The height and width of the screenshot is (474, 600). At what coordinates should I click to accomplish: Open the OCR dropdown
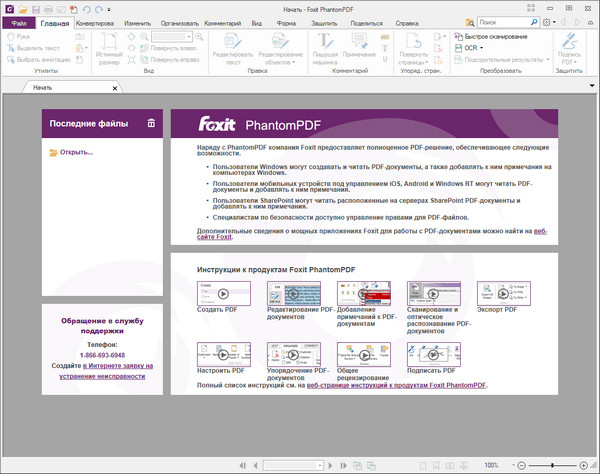coord(474,47)
